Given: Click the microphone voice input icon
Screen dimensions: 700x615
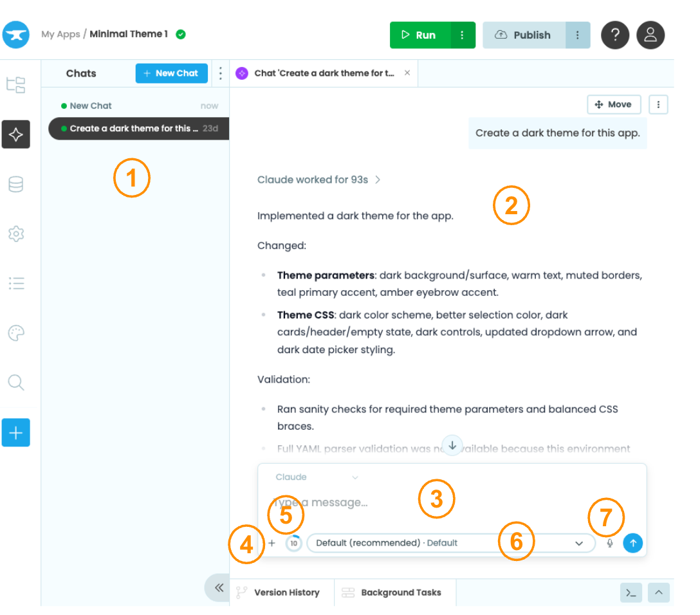Looking at the screenshot, I should pyautogui.click(x=610, y=543).
